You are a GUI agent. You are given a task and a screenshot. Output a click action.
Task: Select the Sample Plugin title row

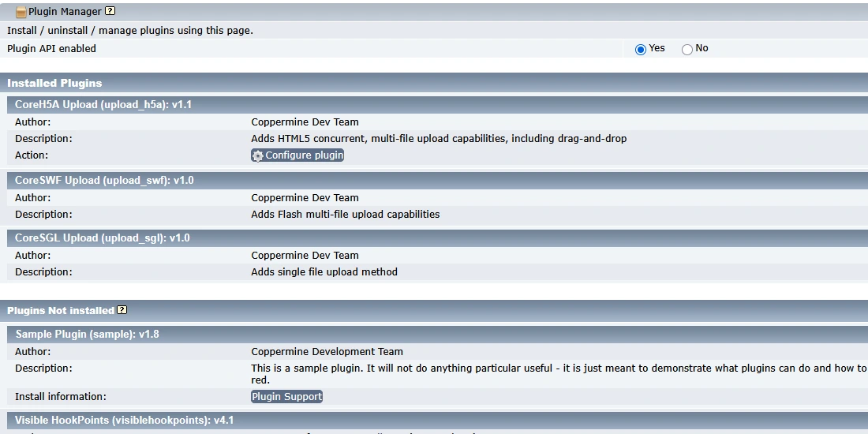[x=87, y=335]
